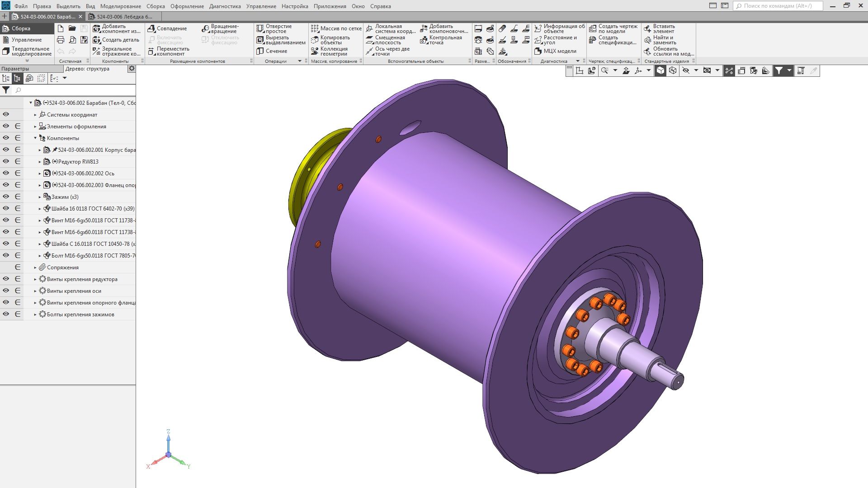This screenshot has width=868, height=488.
Task: Click print preview icon in Системная panel
Action: point(72,40)
